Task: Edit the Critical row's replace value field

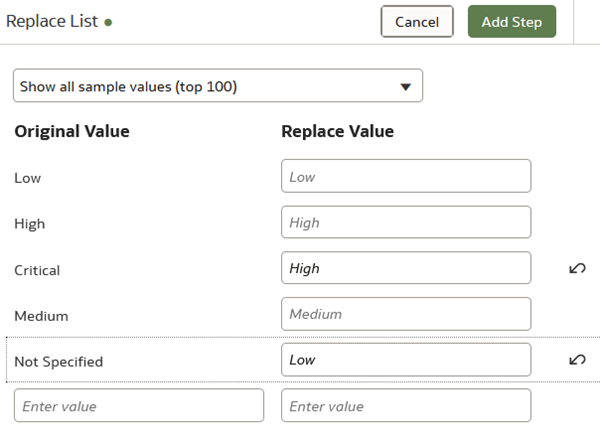Action: click(405, 268)
